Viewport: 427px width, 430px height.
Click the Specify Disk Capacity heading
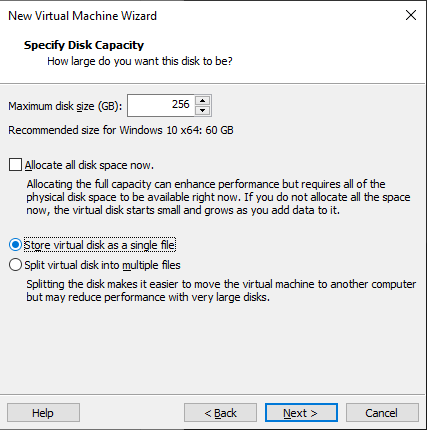[x=84, y=45]
